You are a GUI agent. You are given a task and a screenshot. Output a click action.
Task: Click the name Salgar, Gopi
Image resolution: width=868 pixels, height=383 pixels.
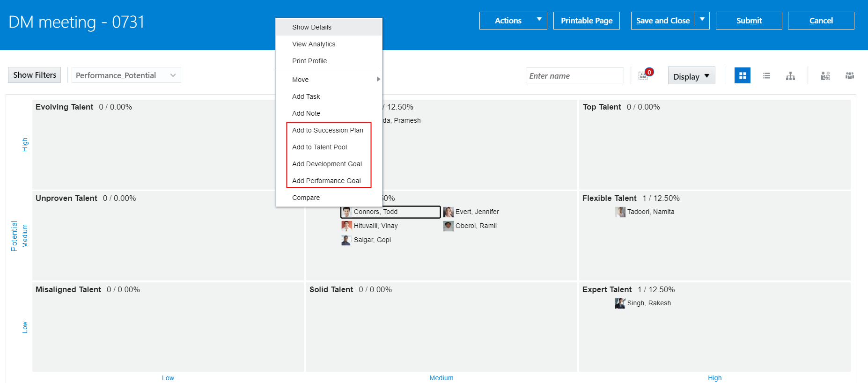click(x=372, y=240)
